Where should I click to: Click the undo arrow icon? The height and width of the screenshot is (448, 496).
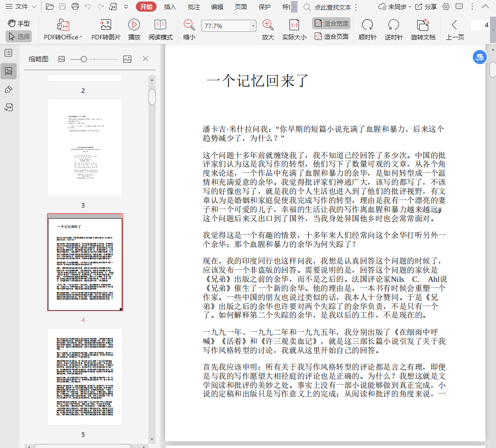pyautogui.click(x=87, y=7)
